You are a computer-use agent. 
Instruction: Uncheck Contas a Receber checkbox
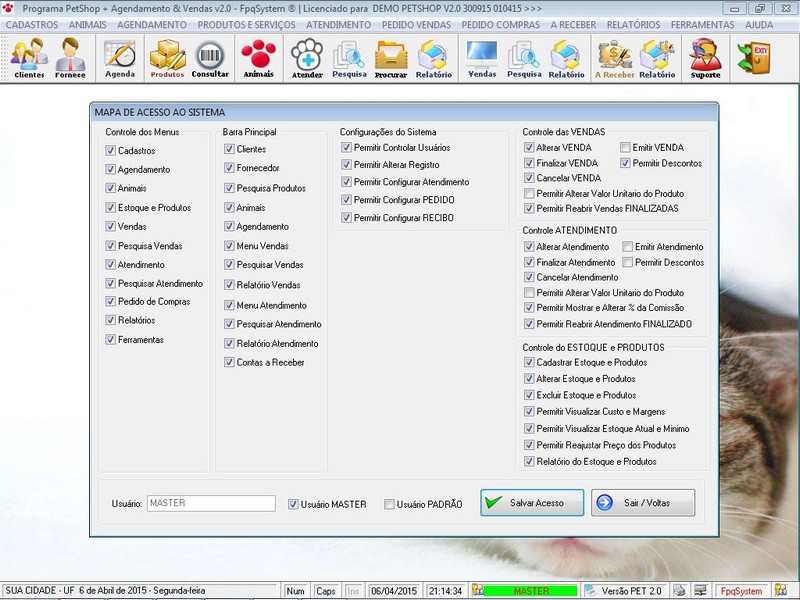coord(229,362)
